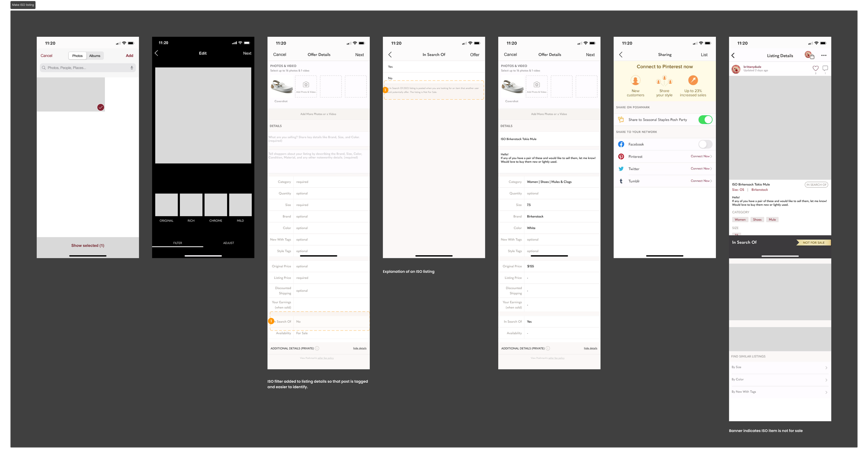Click Show selected (1) button
This screenshot has height=458, width=868.
88,245
